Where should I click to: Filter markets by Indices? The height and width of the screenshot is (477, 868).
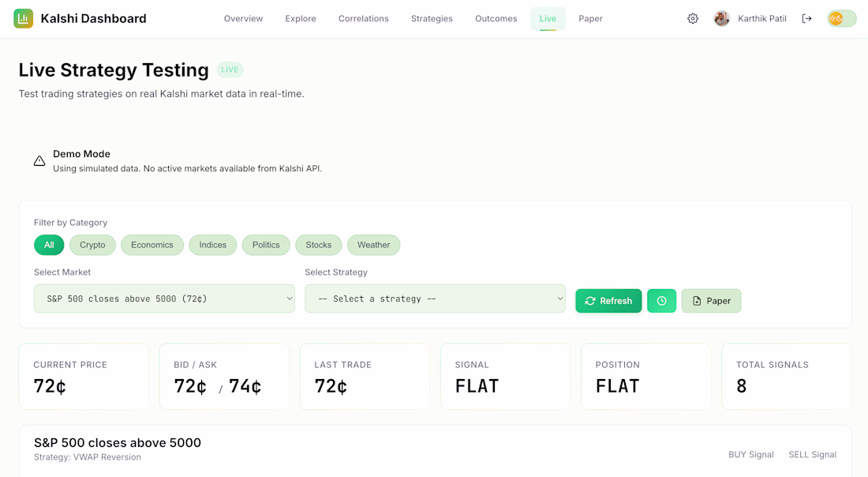212,245
